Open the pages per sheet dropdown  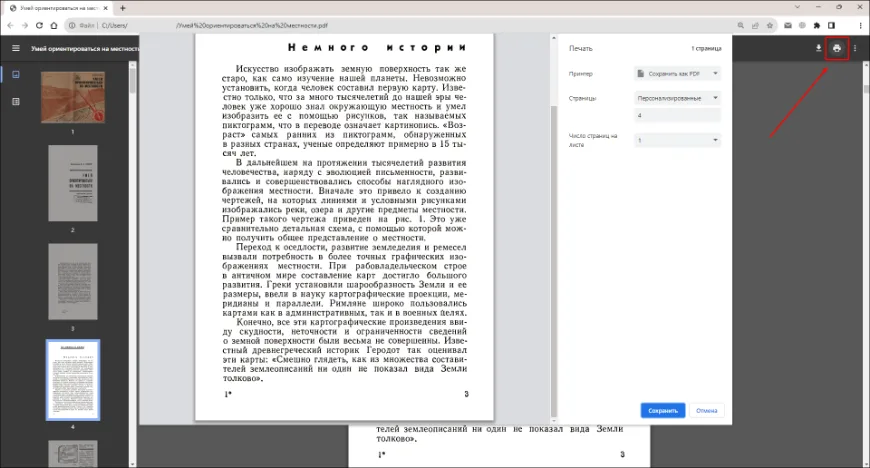677,140
